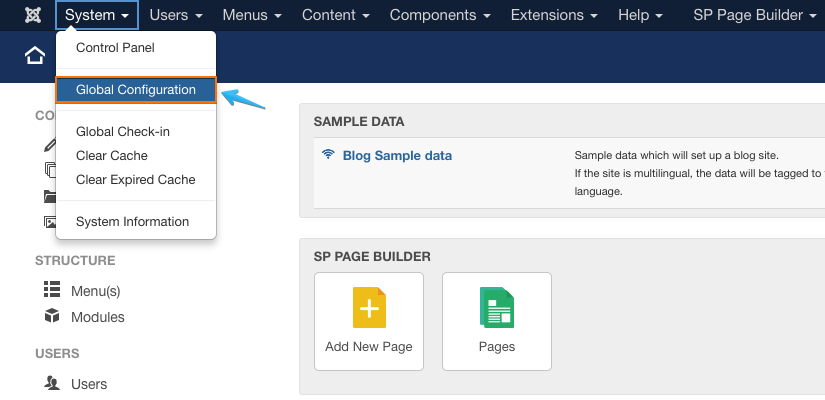Expand the Menus dropdown
Viewport: 825px width, 400px height.
click(x=251, y=15)
